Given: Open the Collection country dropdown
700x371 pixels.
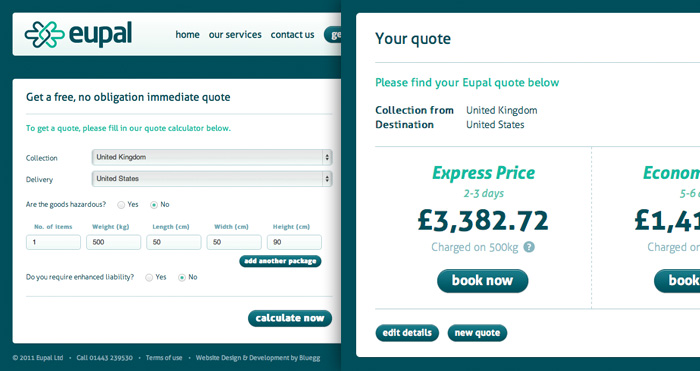Looking at the screenshot, I should (x=212, y=157).
